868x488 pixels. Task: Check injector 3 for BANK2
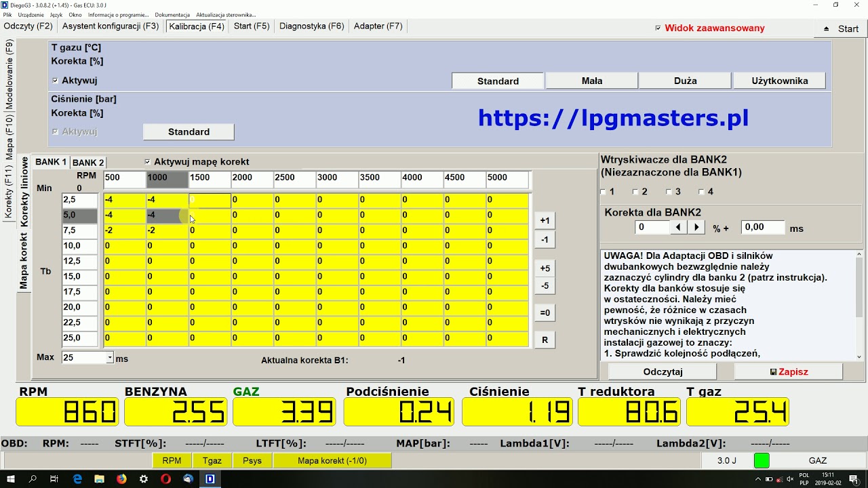point(669,192)
